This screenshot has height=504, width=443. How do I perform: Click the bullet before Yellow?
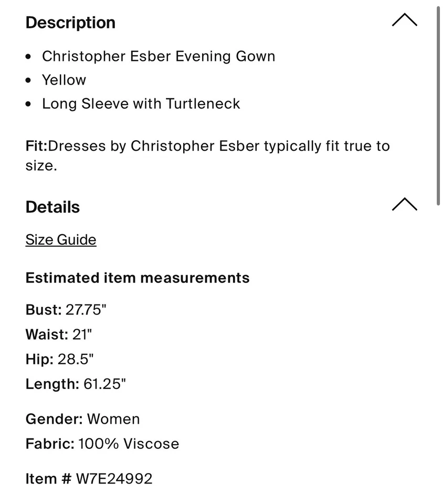pos(28,80)
